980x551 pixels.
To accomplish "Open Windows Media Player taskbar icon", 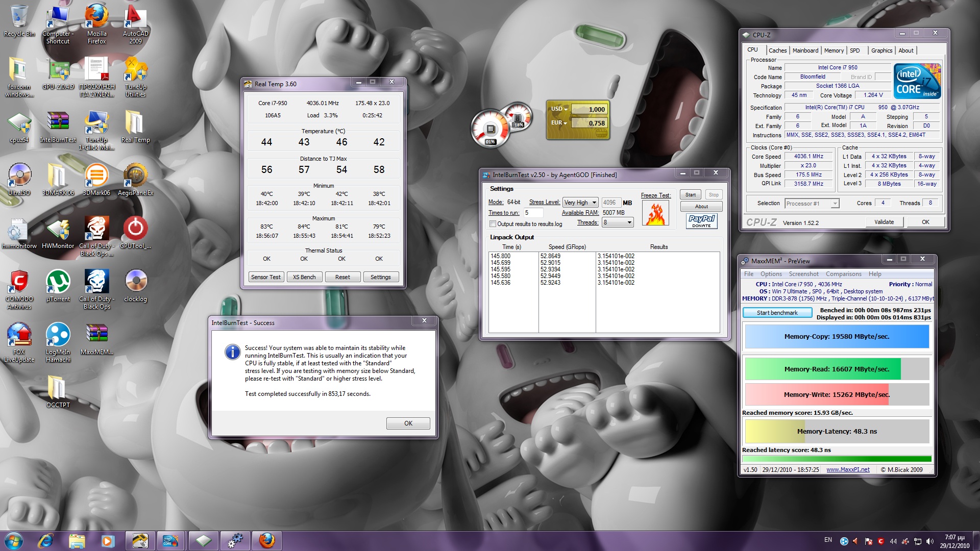I will click(x=108, y=541).
